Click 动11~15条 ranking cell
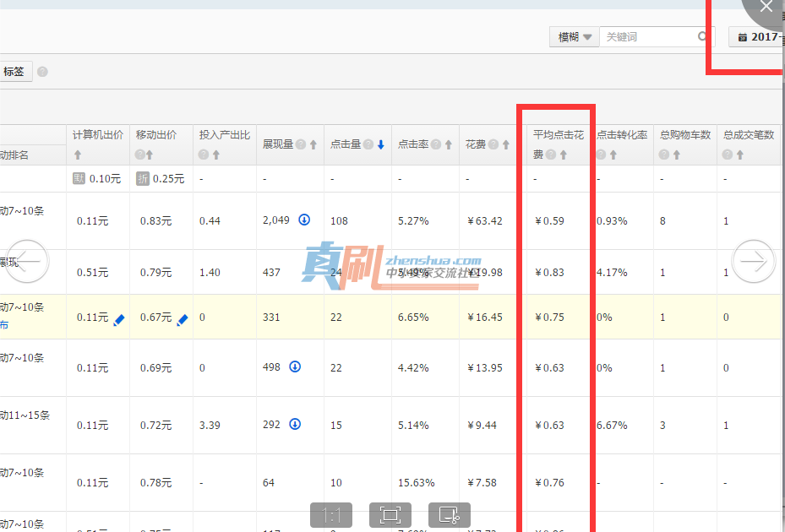 pos(25,415)
